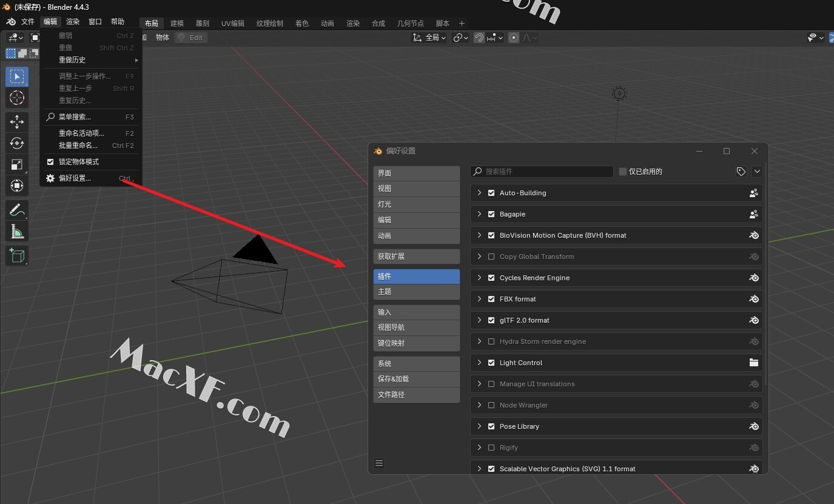Enable Manage UI translations add-on
Viewport: 834px width, 504px height.
tap(491, 384)
